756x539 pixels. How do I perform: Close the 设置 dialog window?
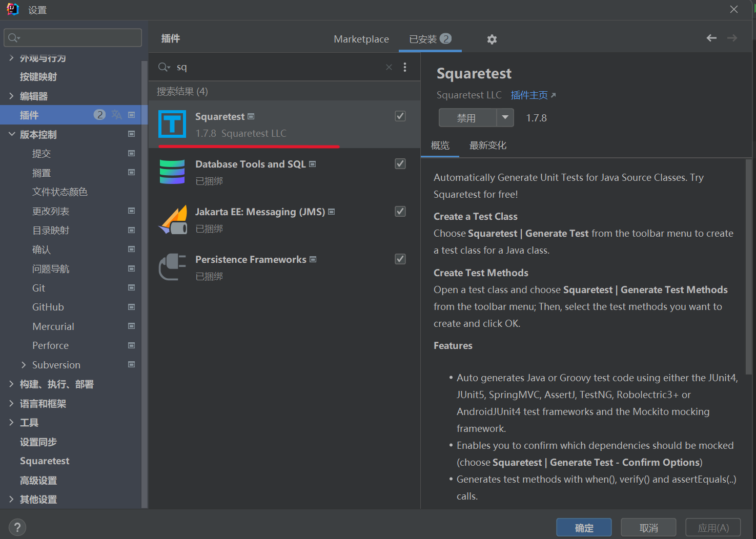pos(734,9)
